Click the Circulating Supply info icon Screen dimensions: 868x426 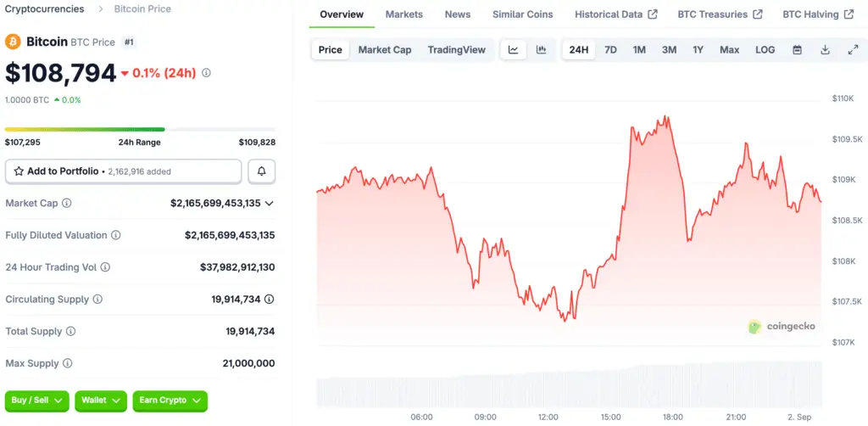click(97, 300)
